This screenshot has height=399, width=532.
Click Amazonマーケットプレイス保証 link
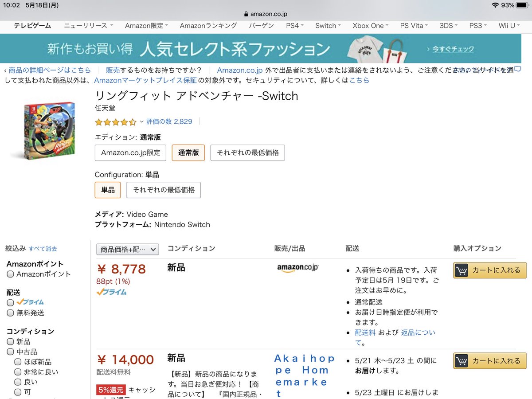[145, 80]
